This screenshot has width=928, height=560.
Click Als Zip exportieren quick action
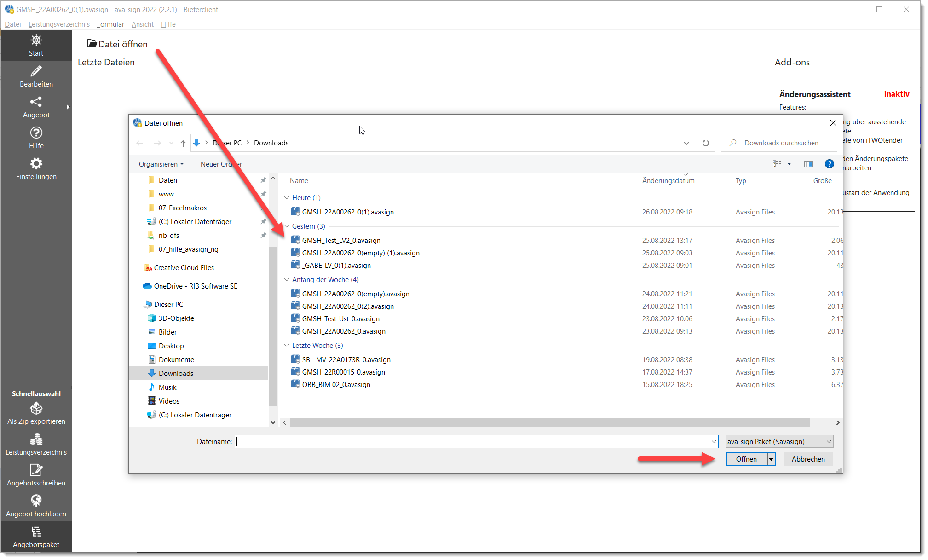point(36,413)
